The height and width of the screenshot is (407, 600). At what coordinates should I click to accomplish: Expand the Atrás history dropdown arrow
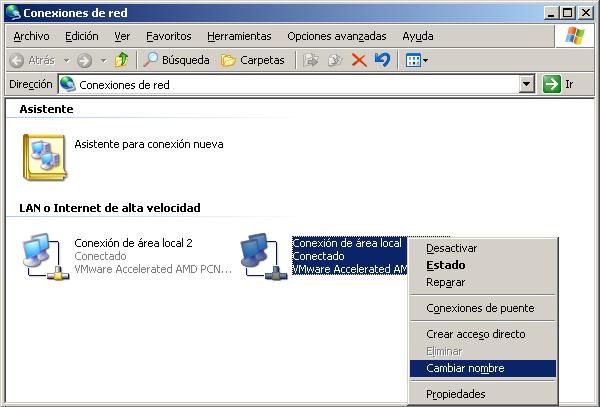pyautogui.click(x=66, y=60)
